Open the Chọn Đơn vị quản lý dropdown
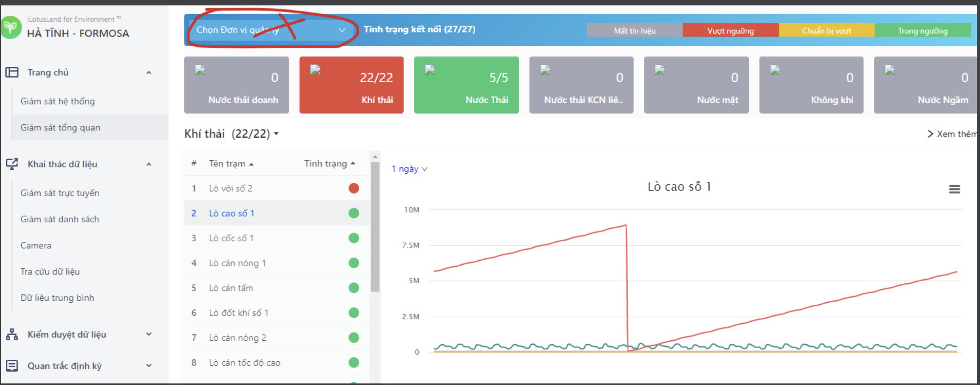The height and width of the screenshot is (385, 980). pyautogui.click(x=271, y=30)
